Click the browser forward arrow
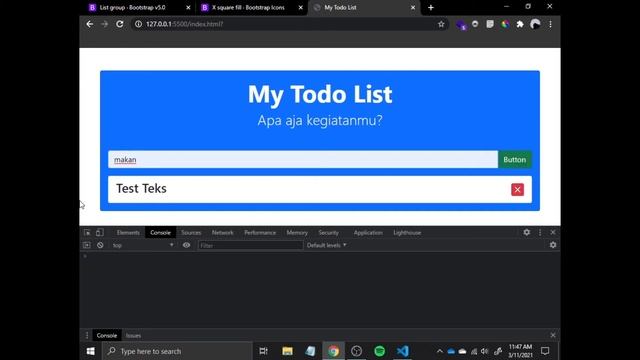Viewport: 640px width, 360px height. (104, 24)
